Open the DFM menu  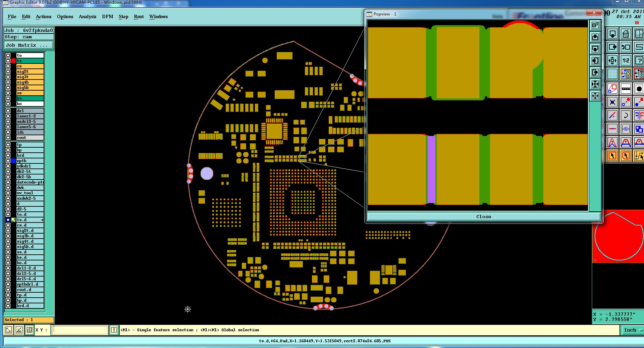pyautogui.click(x=108, y=16)
